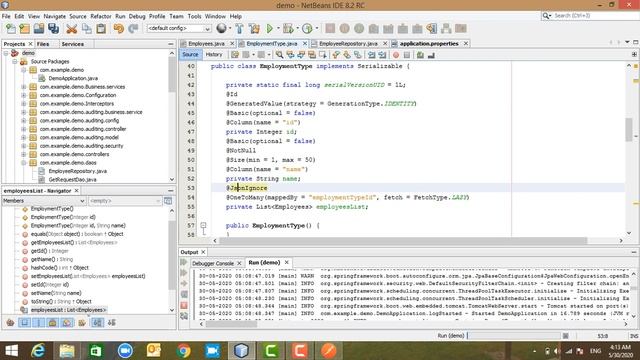This screenshot has width=640, height=360.
Task: Click the Clean and Build icon
Action: point(254,28)
